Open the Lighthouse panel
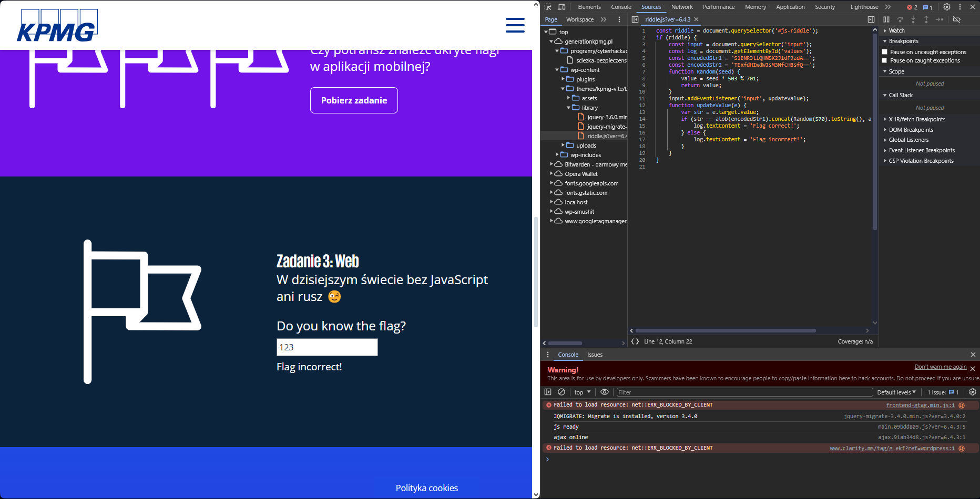The image size is (980, 499). click(x=864, y=7)
